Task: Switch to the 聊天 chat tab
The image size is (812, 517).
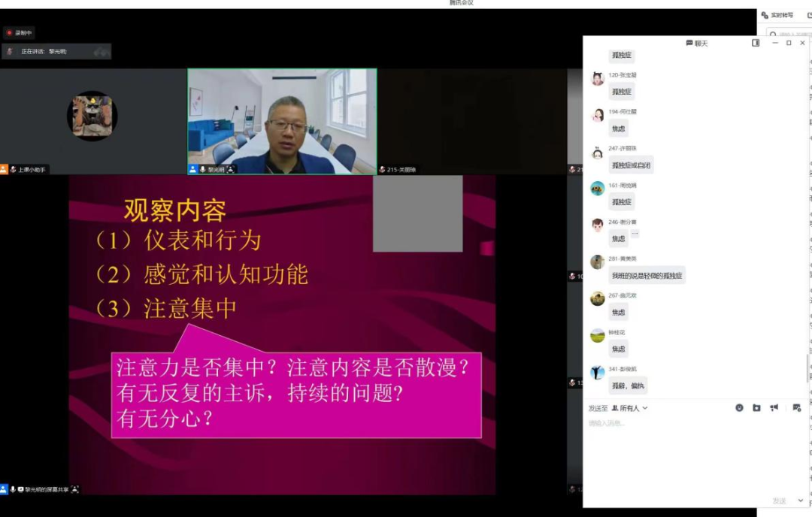Action: (x=698, y=43)
